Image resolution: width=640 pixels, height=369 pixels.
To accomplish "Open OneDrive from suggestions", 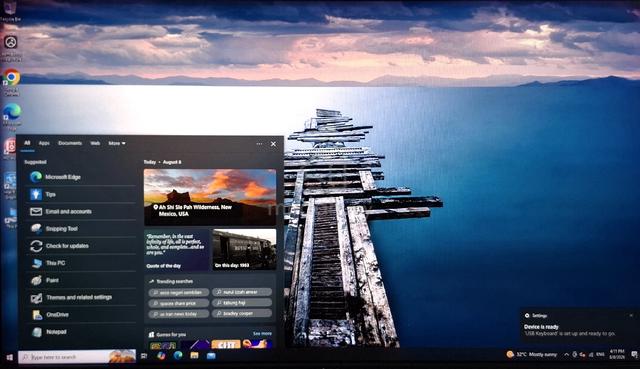I will [x=80, y=314].
